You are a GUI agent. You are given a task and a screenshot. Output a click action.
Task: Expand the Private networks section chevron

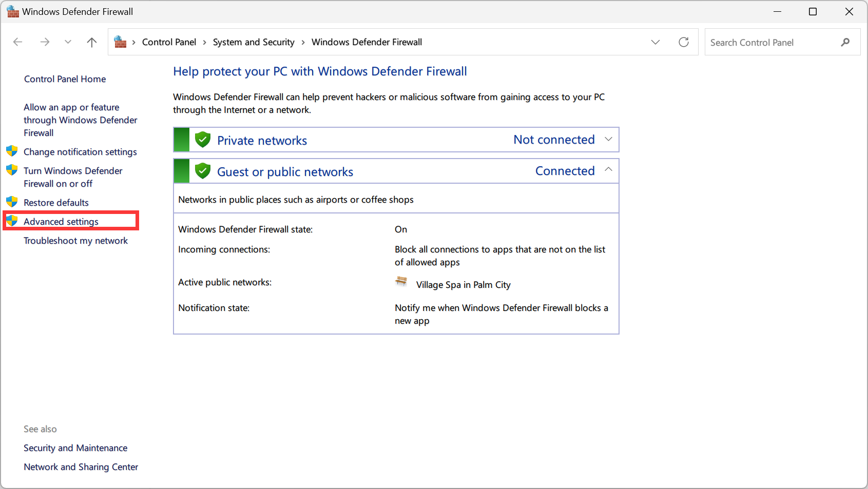tap(608, 140)
